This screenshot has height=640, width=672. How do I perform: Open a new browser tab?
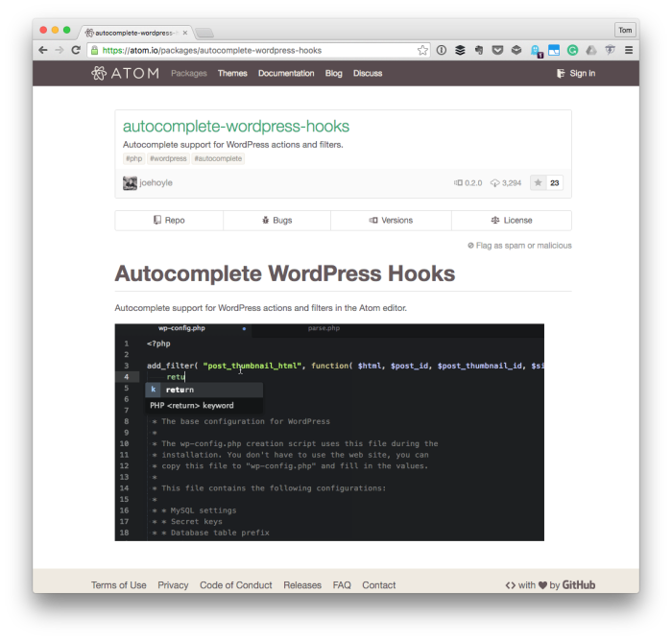pyautogui.click(x=204, y=33)
